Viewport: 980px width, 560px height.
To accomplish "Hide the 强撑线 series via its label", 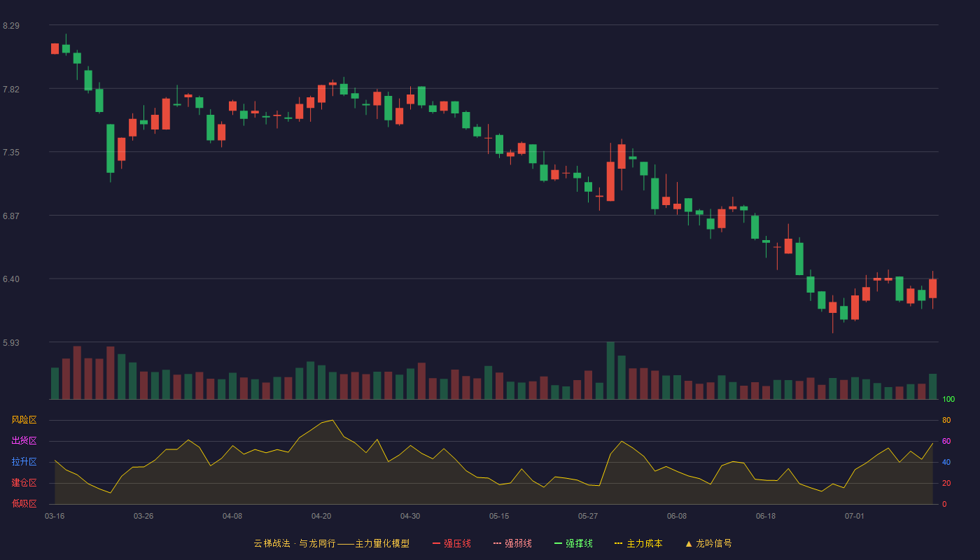I will [x=579, y=543].
